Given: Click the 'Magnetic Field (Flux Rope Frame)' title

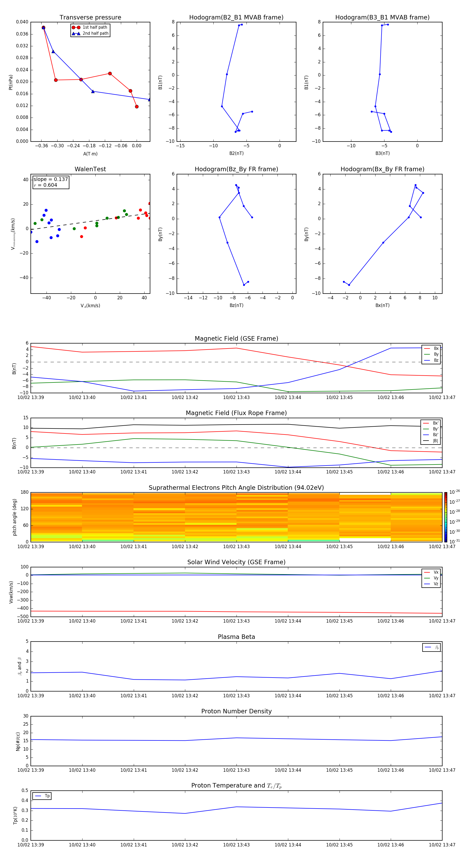Looking at the screenshot, I should coord(236,413).
